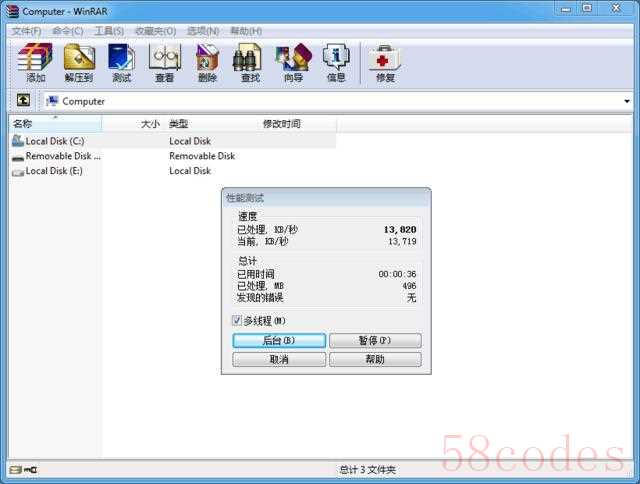Screen dimensions: 640x484
Task: Sort by the Name (名称) column header
Action: coord(55,124)
